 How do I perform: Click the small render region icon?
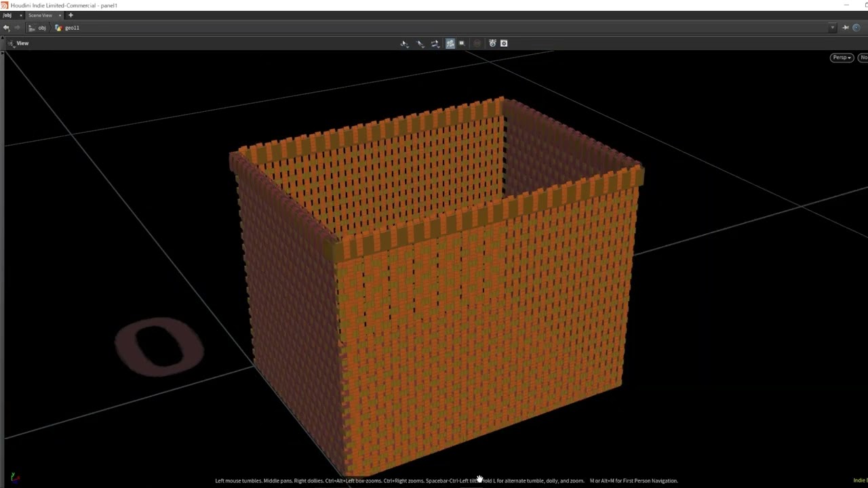coord(462,43)
